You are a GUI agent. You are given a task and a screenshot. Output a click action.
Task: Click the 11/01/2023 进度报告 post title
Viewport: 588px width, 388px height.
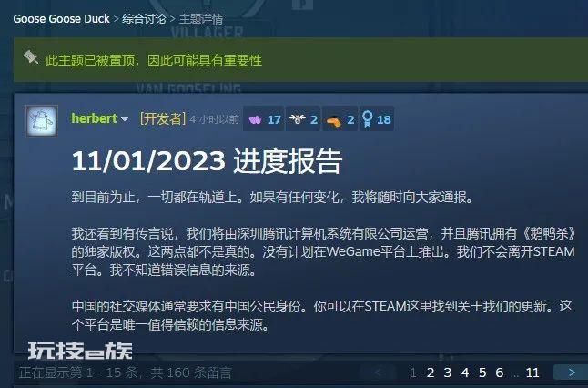pyautogui.click(x=207, y=161)
